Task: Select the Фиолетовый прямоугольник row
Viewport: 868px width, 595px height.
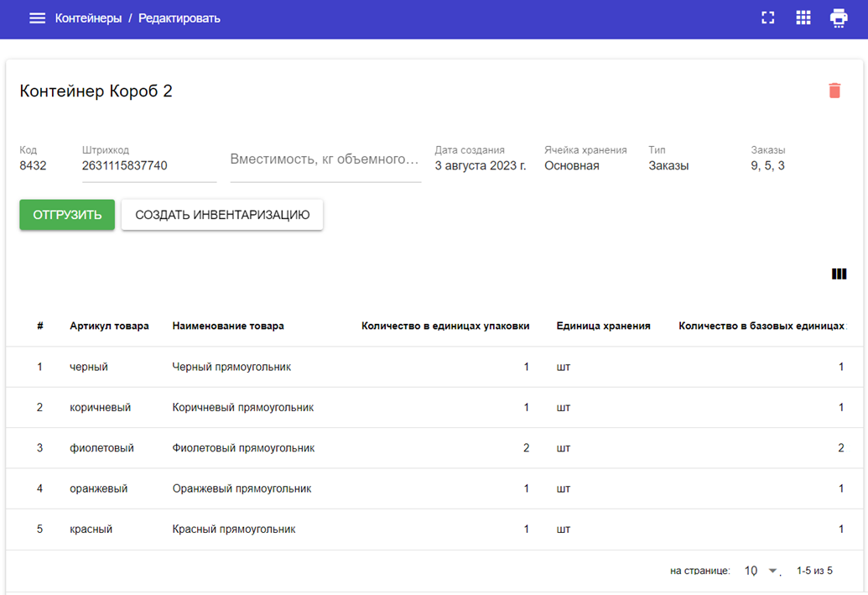Action: pyautogui.click(x=243, y=448)
